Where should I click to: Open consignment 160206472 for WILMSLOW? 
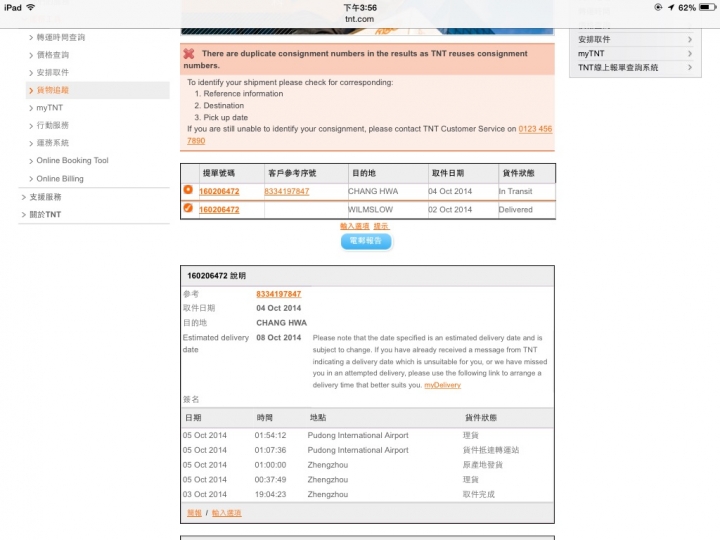(x=219, y=210)
